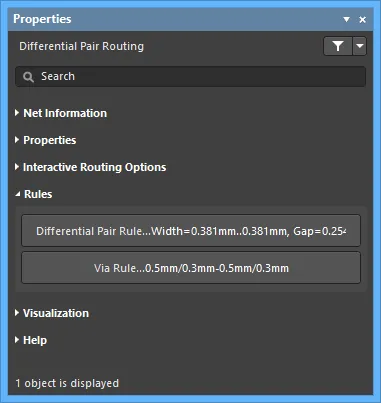Collapse the Rules section triangle
Viewport: 381px width, 403px height.
click(18, 194)
